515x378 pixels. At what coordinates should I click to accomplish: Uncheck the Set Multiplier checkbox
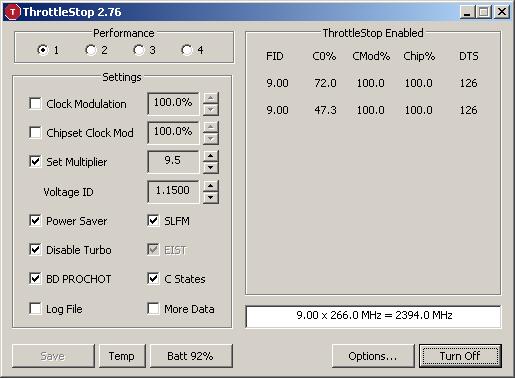35,162
